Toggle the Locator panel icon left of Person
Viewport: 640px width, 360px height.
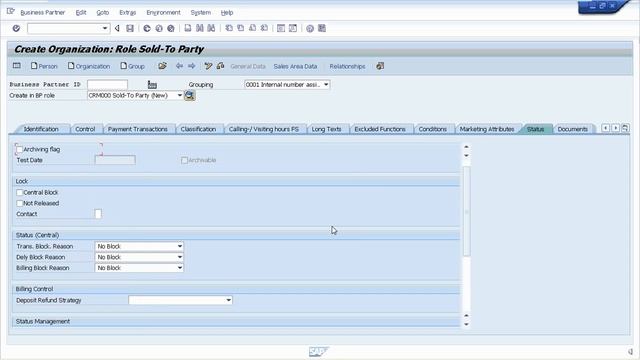tap(17, 66)
